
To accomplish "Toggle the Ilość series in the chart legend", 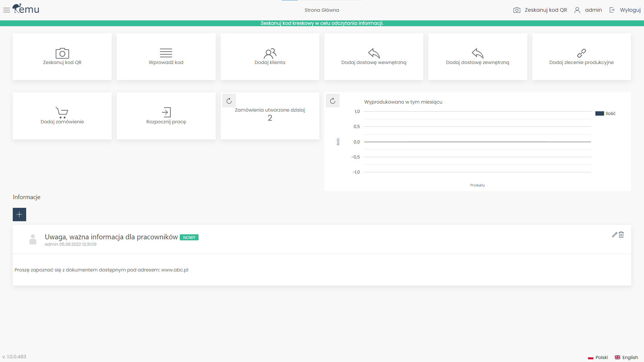I will tap(605, 113).
